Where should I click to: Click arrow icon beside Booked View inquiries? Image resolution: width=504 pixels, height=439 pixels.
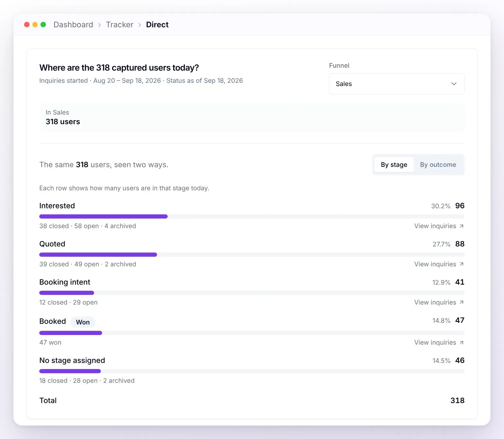[x=462, y=343]
